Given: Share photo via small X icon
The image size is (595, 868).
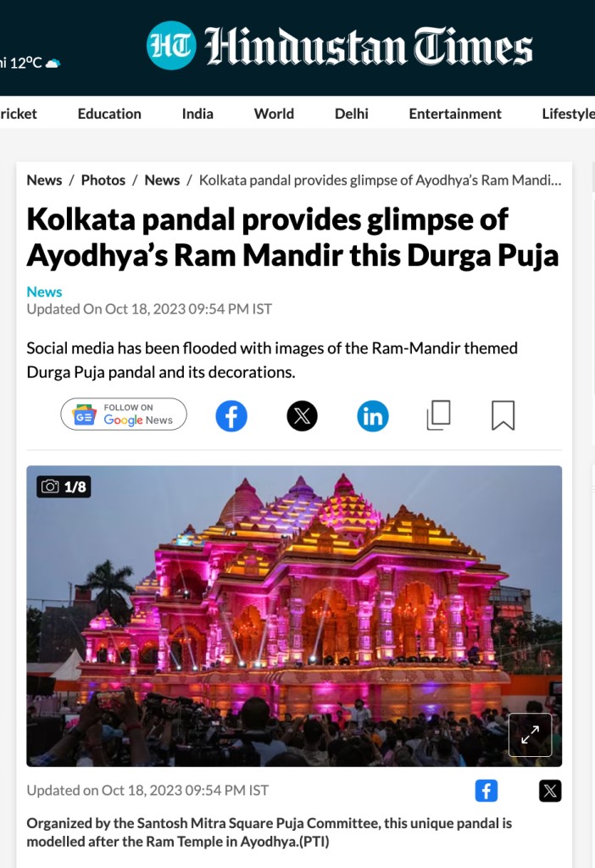Looking at the screenshot, I should (550, 791).
